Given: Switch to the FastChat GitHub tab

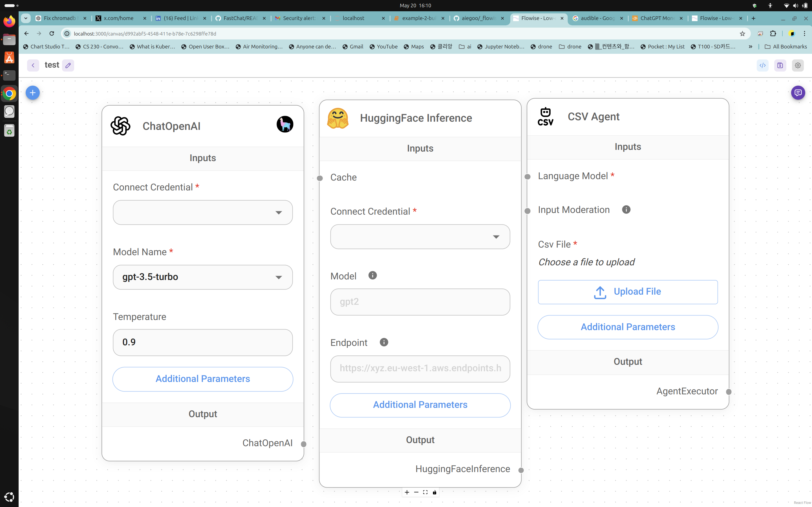Looking at the screenshot, I should tap(240, 18).
